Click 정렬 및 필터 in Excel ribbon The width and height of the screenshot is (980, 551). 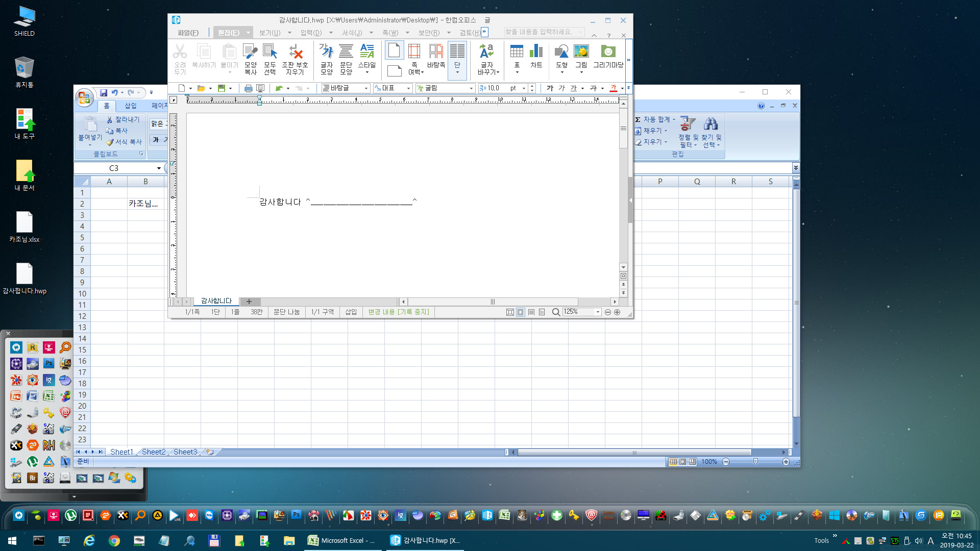[688, 132]
